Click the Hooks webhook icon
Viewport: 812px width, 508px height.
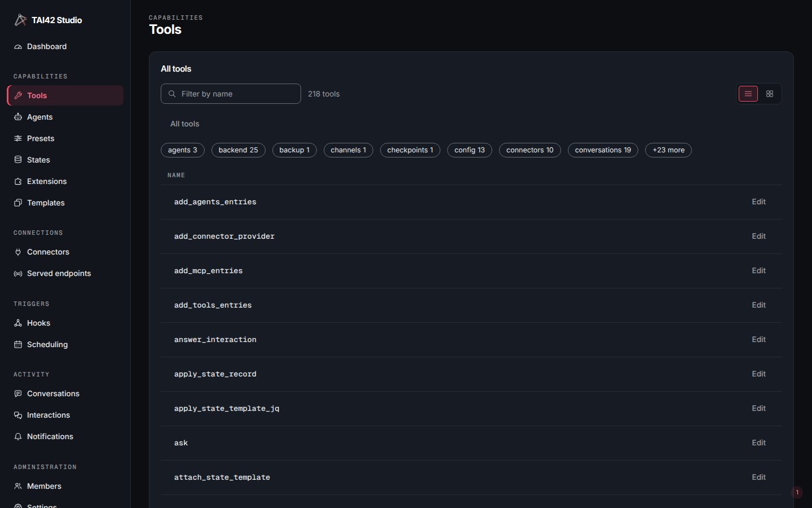pyautogui.click(x=18, y=323)
